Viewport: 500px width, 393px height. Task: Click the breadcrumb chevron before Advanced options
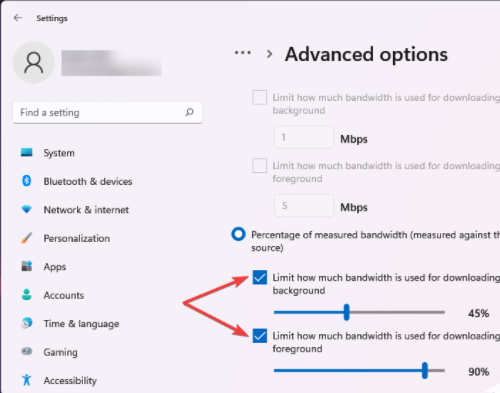coord(269,54)
